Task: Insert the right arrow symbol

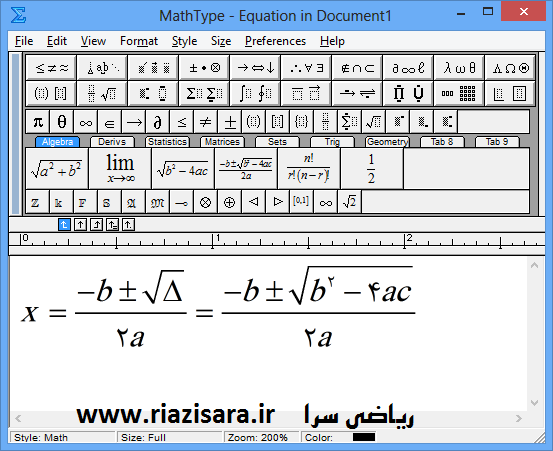Action: pyautogui.click(x=134, y=122)
